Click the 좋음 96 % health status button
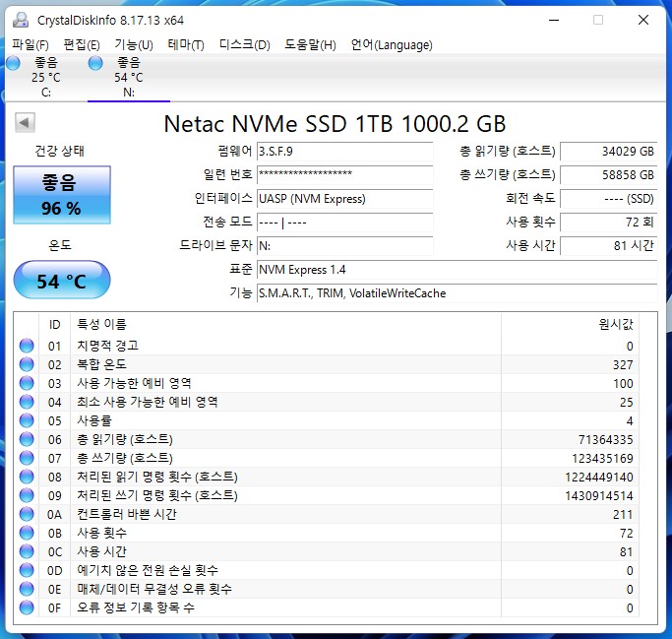672x639 pixels. pos(62,195)
